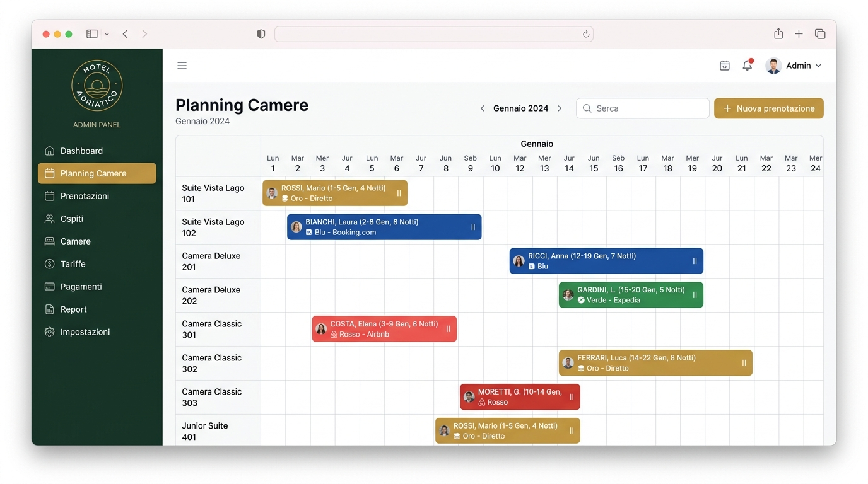
Task: Toggle browser sidebar button
Action: [x=92, y=34]
